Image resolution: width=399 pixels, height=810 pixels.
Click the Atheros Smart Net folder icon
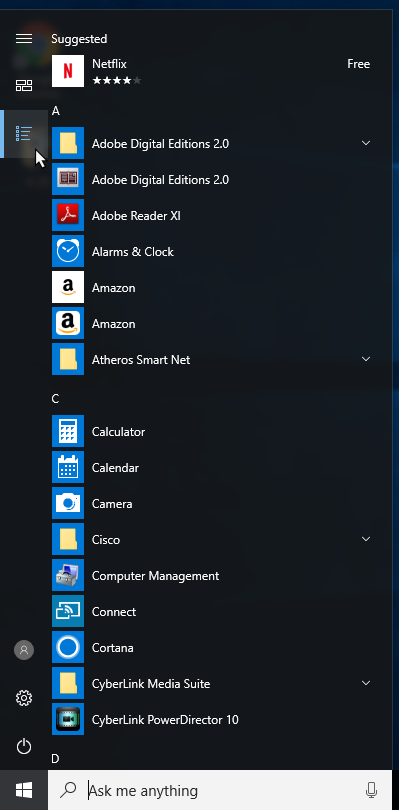[68, 360]
